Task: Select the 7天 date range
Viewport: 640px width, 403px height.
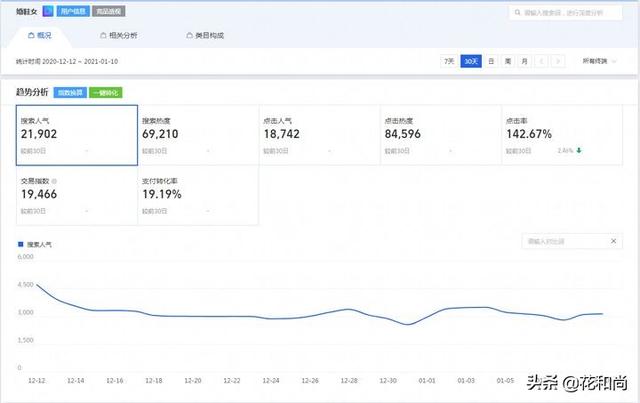Action: pos(451,62)
